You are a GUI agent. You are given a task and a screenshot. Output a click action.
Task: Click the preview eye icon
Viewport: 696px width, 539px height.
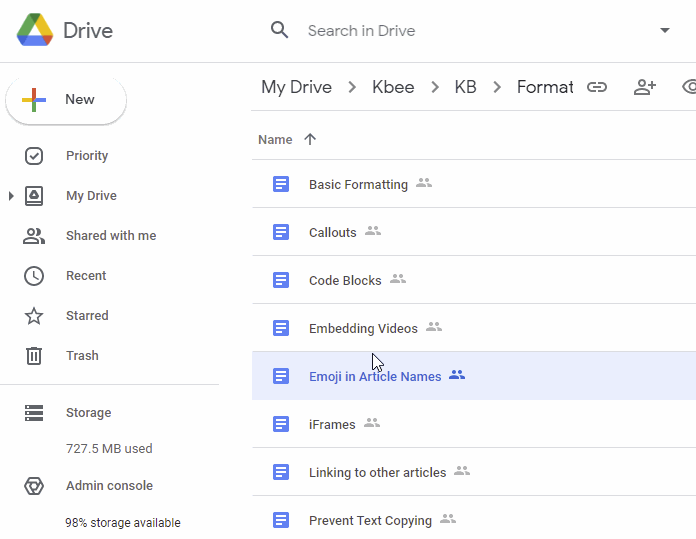(689, 87)
